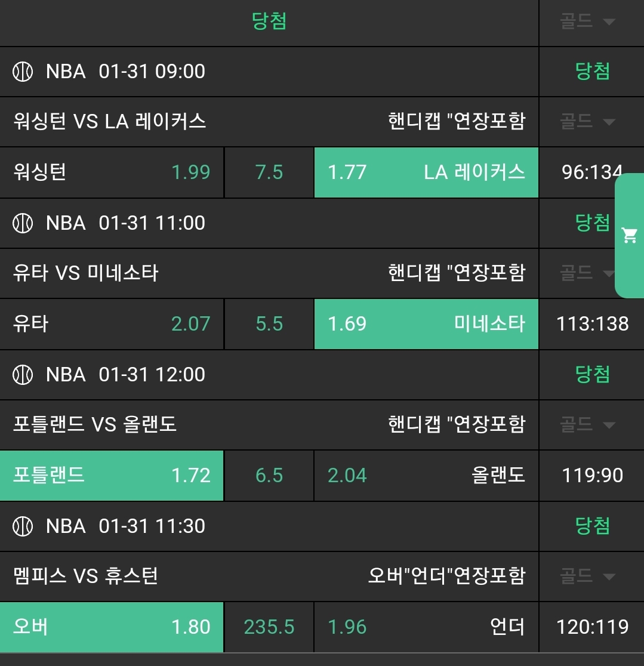Click the 235.5 over/under line value
644x666 pixels.
click(x=269, y=627)
